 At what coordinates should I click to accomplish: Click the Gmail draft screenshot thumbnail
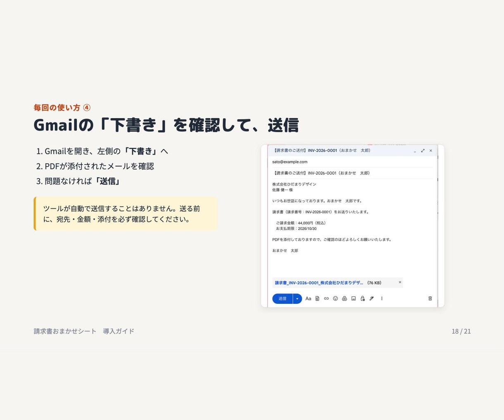click(353, 226)
